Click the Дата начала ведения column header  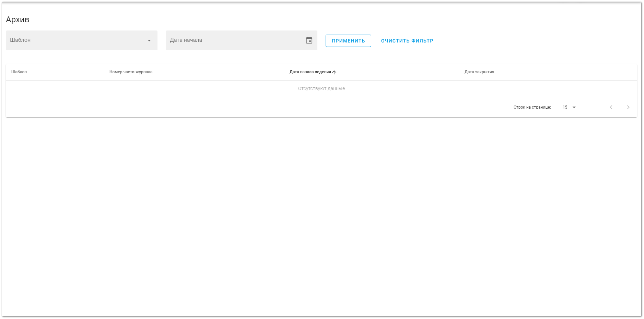(310, 72)
